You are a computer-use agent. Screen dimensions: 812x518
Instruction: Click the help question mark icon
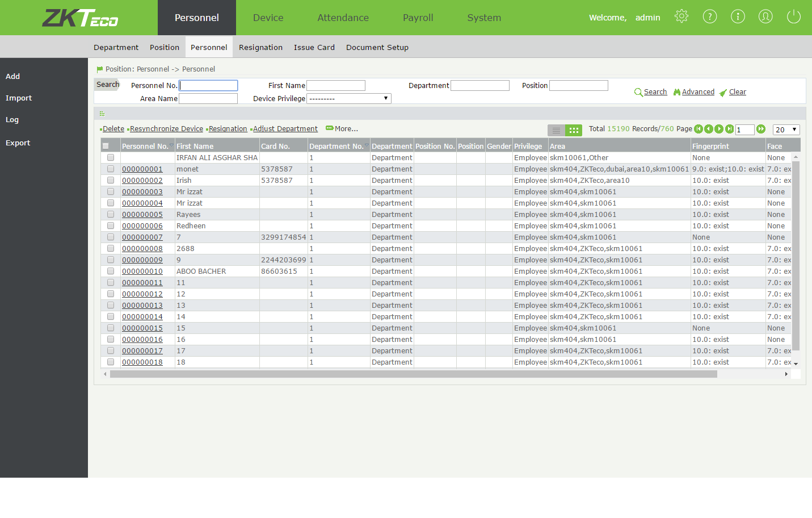(x=709, y=17)
